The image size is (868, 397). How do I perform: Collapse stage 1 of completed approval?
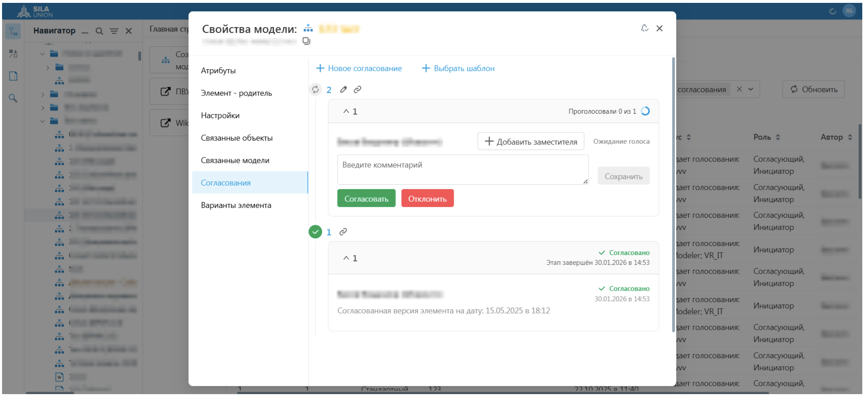tap(346, 258)
